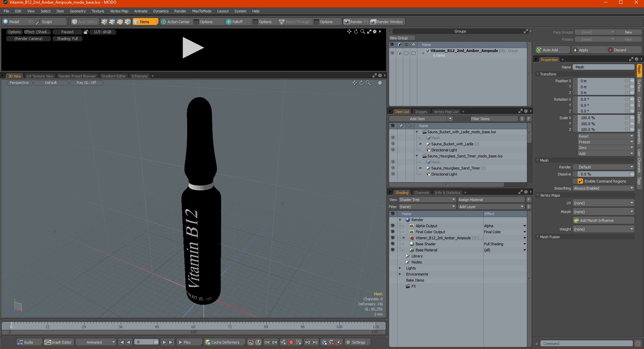Switch to Sculpt layout
The width and height of the screenshot is (644, 349).
pos(50,22)
